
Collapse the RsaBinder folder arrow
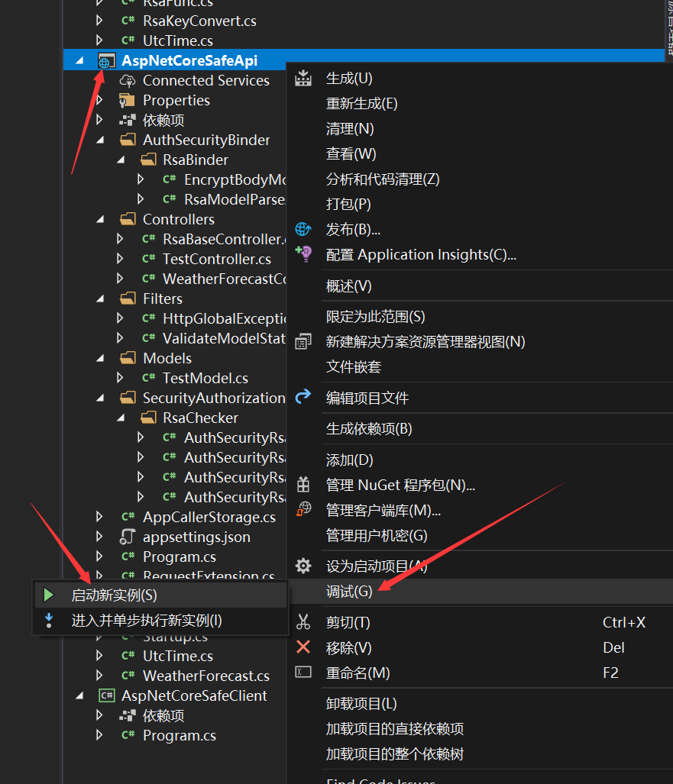pyautogui.click(x=121, y=160)
